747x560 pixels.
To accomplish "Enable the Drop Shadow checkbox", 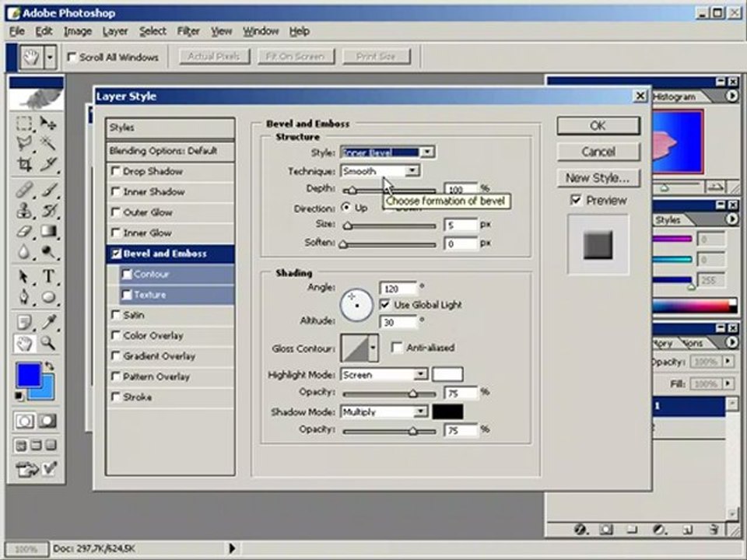I will 115,170.
